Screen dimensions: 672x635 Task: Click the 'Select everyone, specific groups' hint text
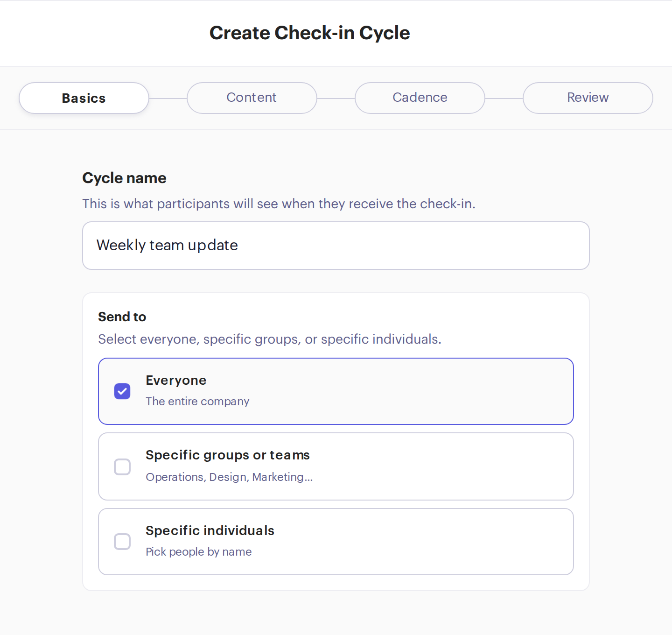click(x=270, y=339)
